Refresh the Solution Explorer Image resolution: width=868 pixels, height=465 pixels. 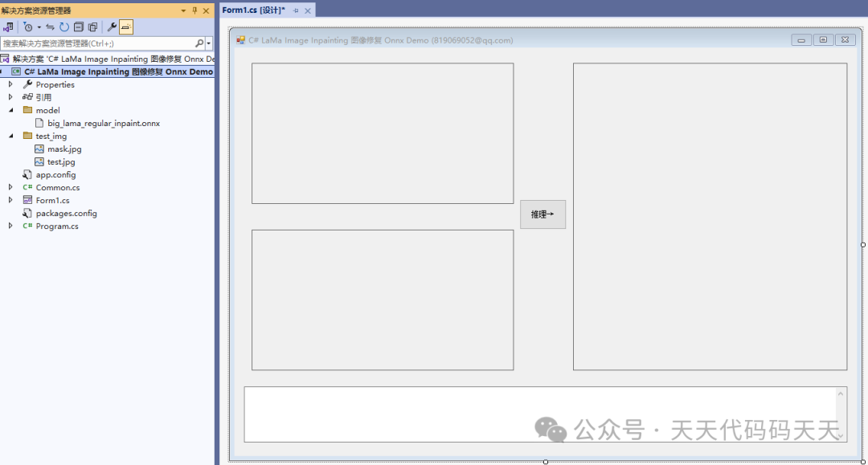[63, 27]
